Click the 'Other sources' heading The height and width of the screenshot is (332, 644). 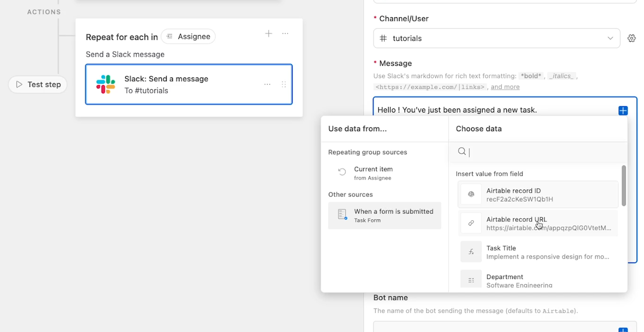tap(351, 195)
